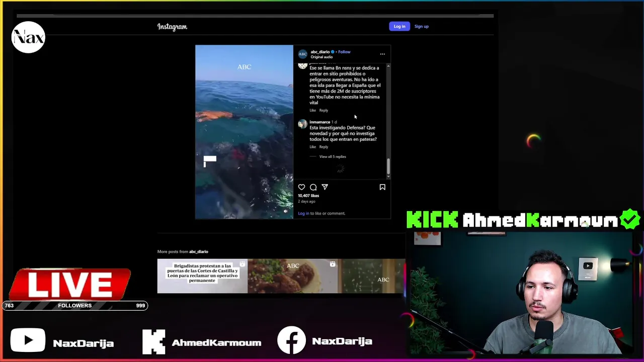Click the Log in button
644x362 pixels.
(399, 26)
